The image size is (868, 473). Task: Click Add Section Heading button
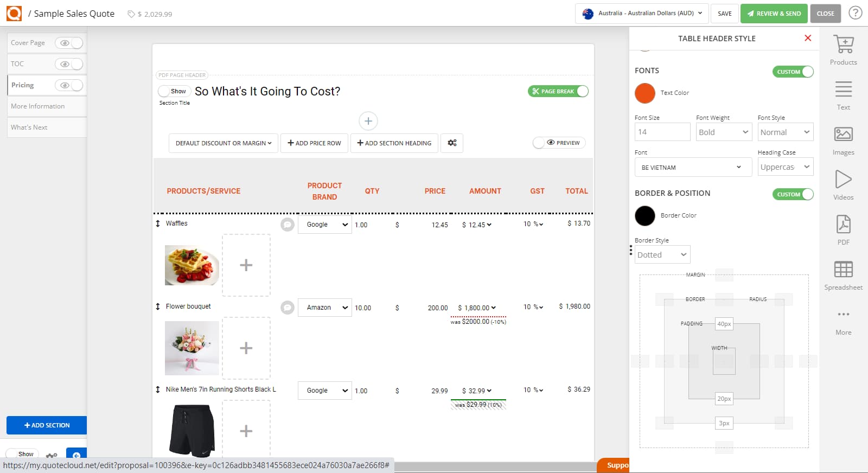(x=394, y=143)
